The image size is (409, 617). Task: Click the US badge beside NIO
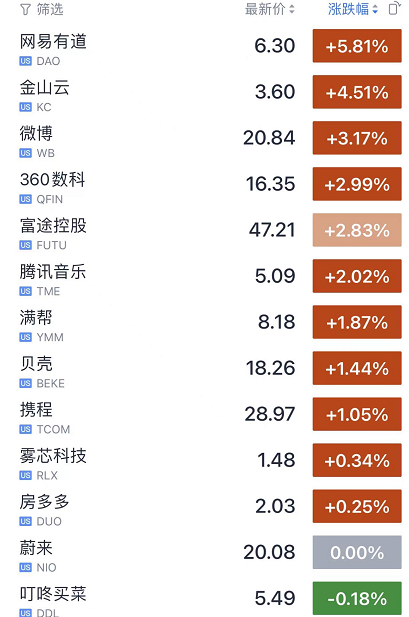(x=25, y=567)
